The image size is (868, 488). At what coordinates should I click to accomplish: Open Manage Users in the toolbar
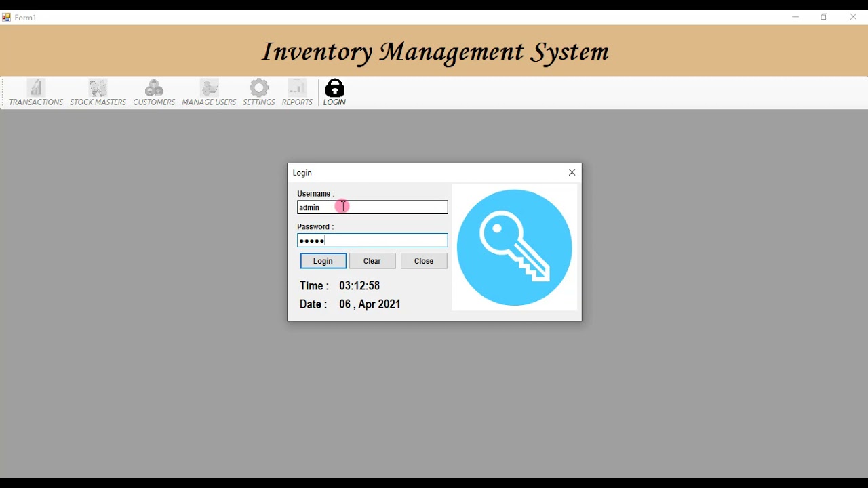pos(210,93)
